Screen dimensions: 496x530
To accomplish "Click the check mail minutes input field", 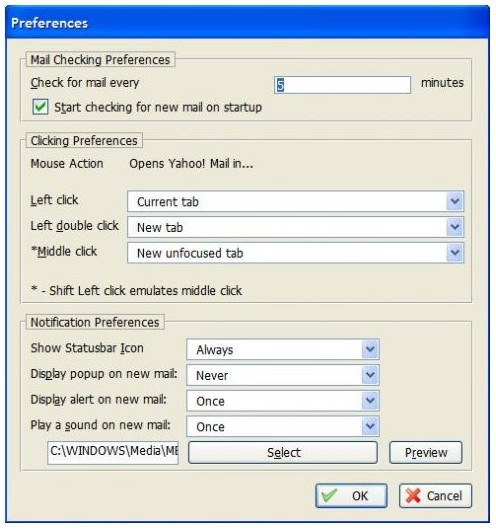I will pyautogui.click(x=343, y=85).
